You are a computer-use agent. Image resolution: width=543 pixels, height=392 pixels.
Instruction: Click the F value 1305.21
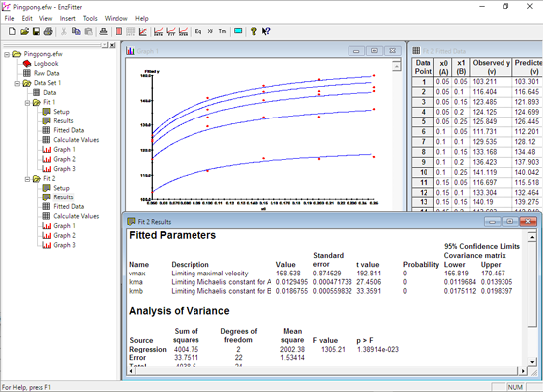(x=333, y=350)
